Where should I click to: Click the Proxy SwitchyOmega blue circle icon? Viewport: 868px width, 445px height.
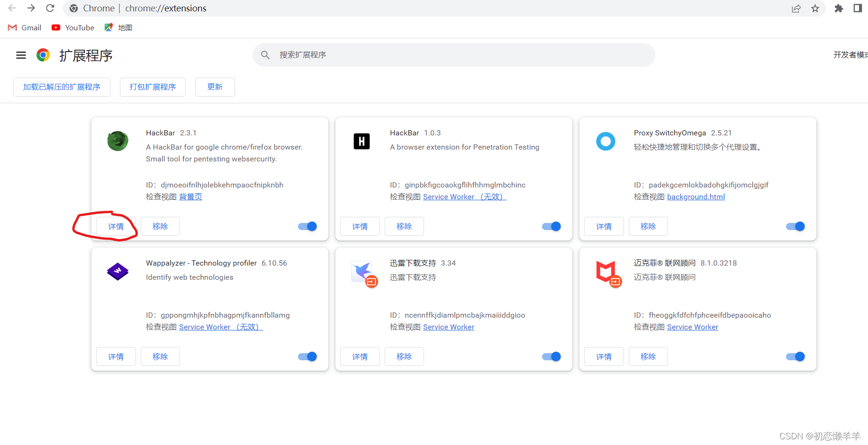pos(606,141)
